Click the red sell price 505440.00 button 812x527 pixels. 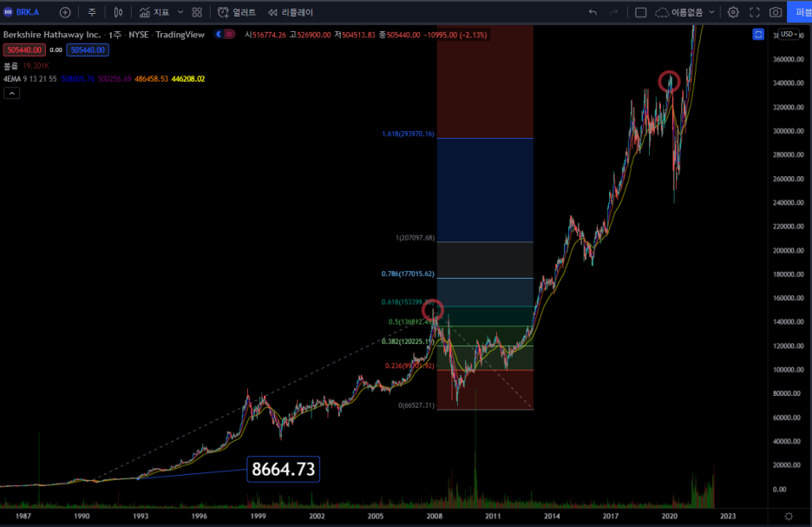click(24, 49)
